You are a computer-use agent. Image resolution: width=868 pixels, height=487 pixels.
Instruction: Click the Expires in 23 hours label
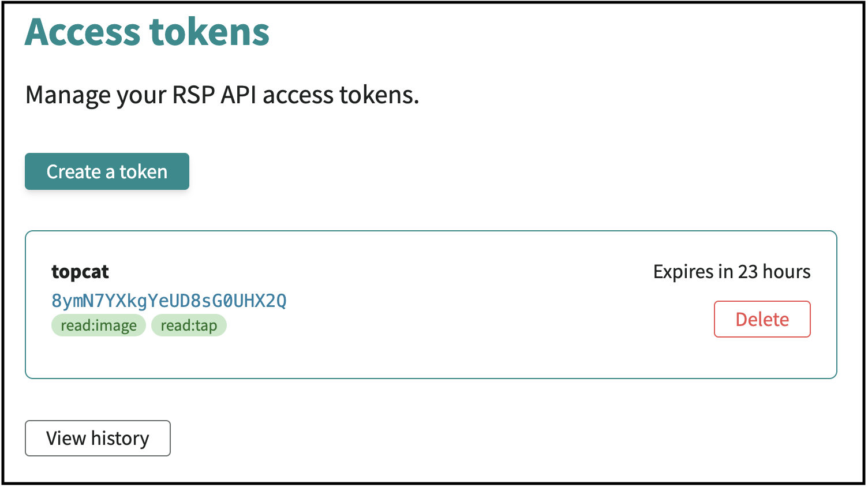click(731, 272)
